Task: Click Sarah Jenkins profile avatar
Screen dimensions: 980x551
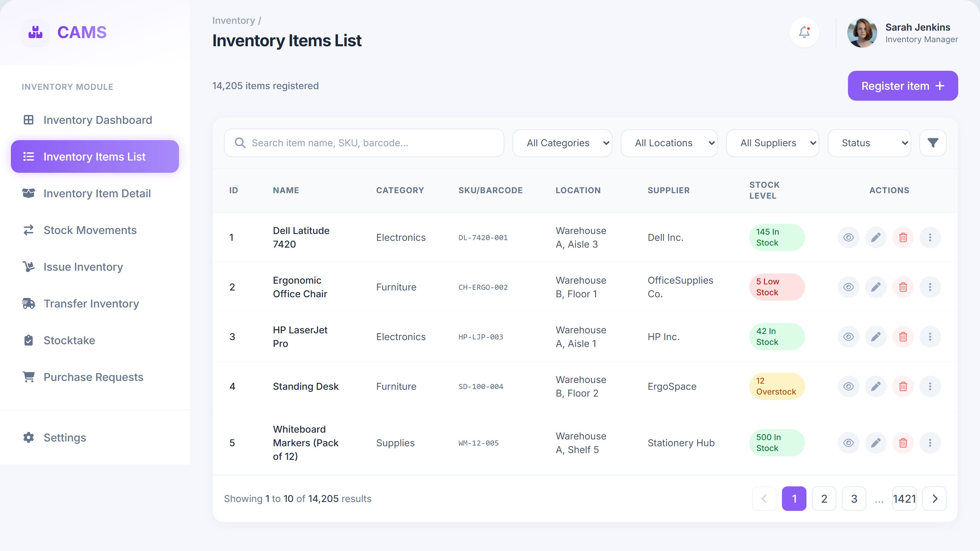Action: pos(862,33)
